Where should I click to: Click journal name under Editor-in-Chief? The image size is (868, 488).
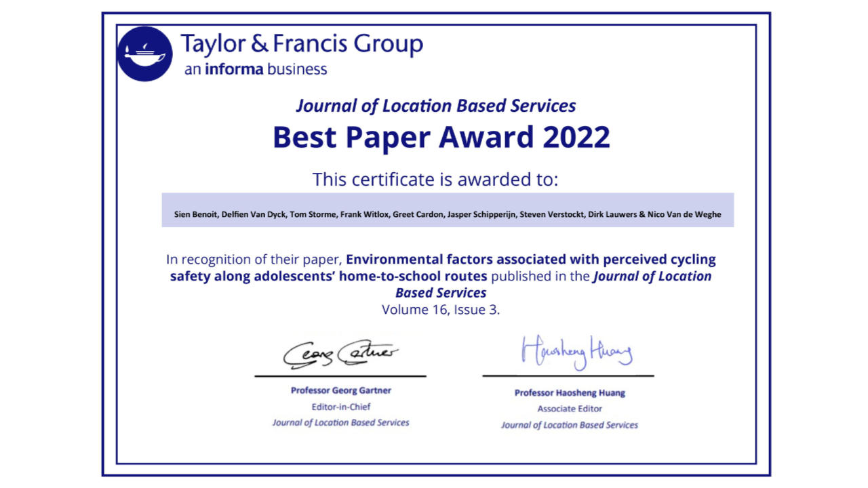coord(341,423)
